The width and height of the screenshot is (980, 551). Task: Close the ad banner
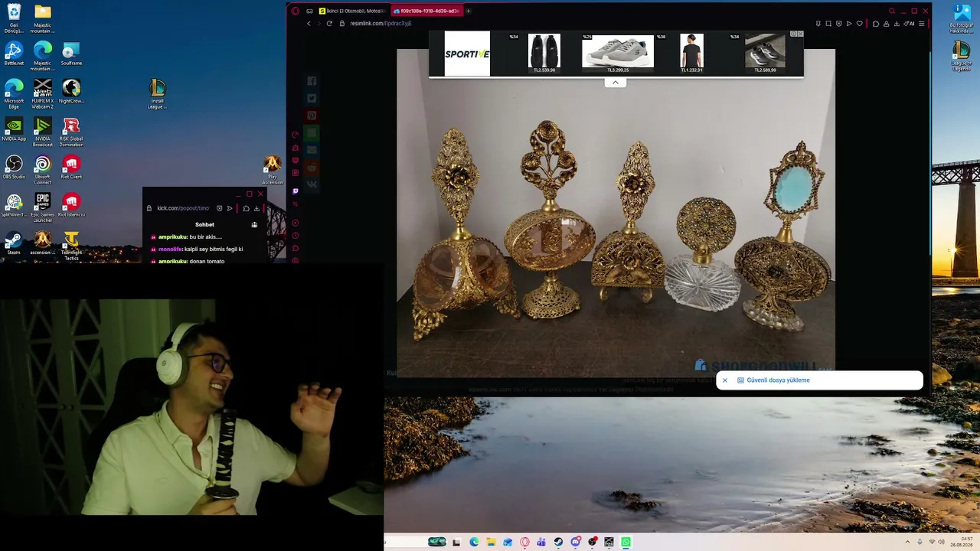pos(800,34)
